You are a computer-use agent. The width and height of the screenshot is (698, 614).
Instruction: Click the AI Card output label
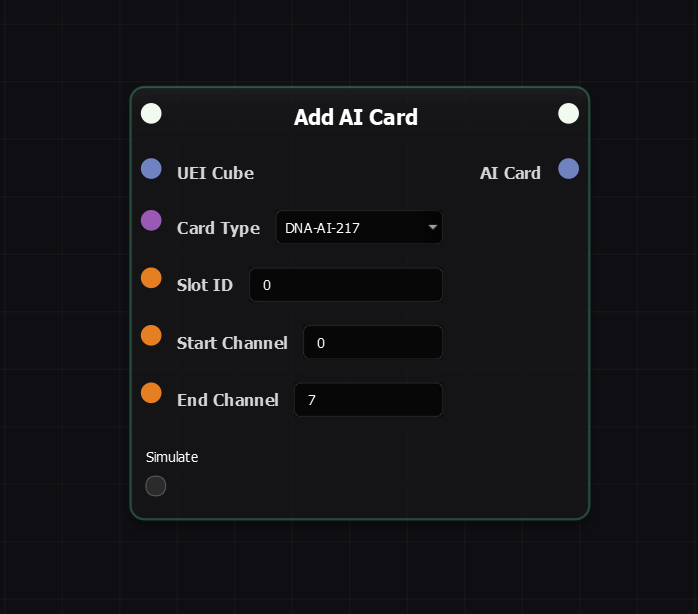[510, 173]
